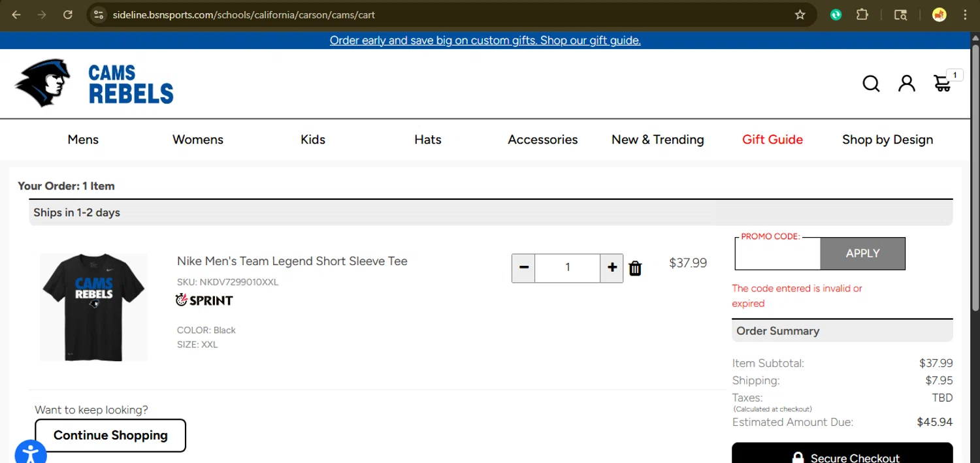This screenshot has height=463, width=980.
Task: Reload the page
Action: click(x=67, y=14)
